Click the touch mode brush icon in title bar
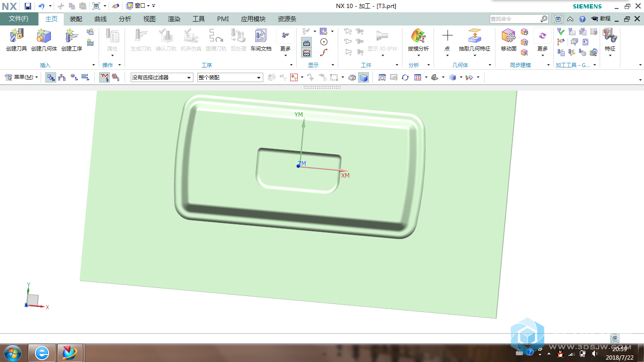644x362 pixels. (116, 6)
